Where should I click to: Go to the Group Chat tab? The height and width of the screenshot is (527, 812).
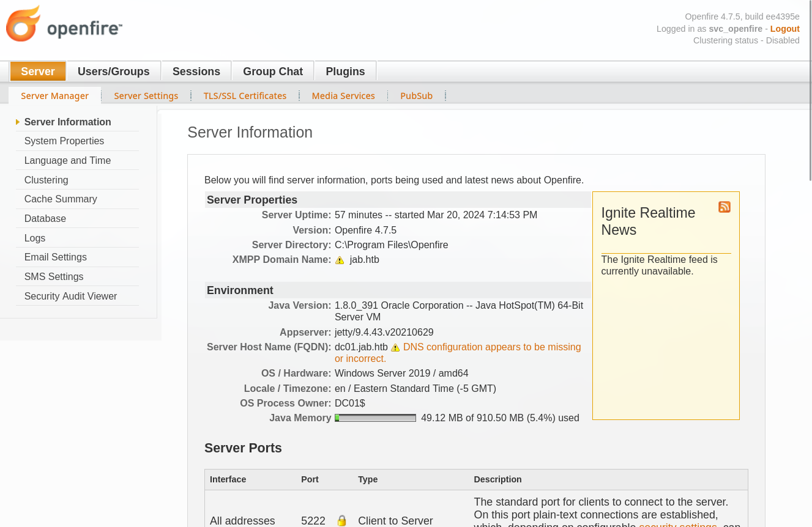[273, 72]
